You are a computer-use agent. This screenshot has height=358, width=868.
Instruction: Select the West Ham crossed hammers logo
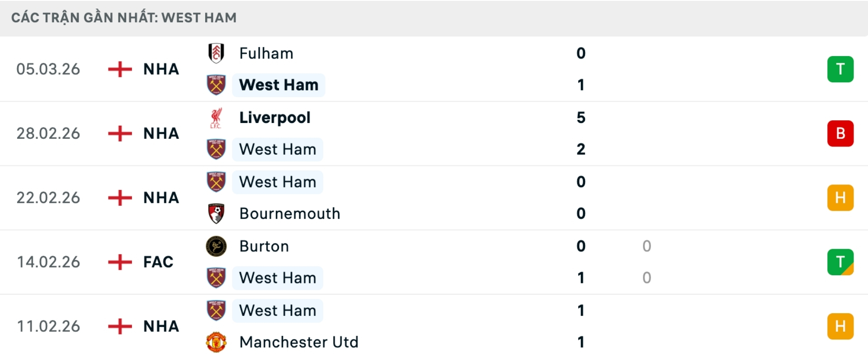(216, 85)
